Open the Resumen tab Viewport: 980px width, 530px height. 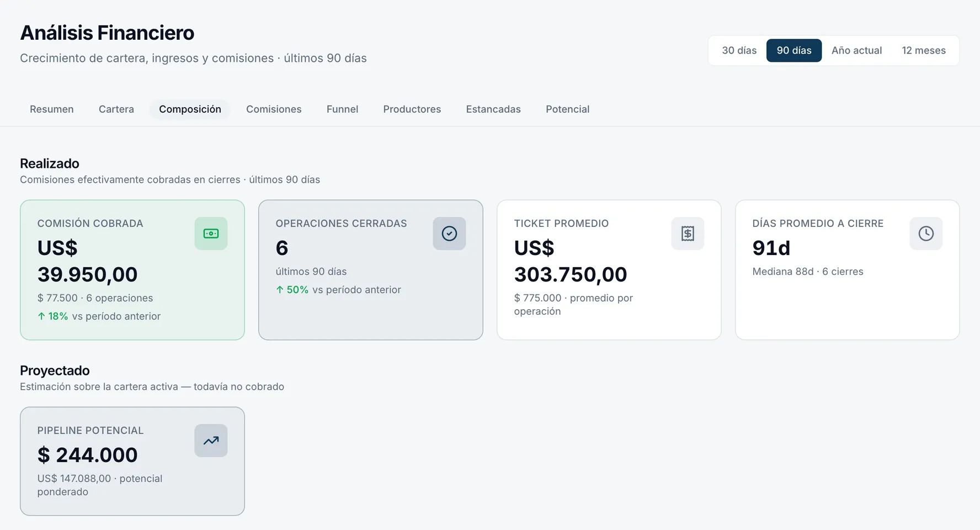point(52,109)
